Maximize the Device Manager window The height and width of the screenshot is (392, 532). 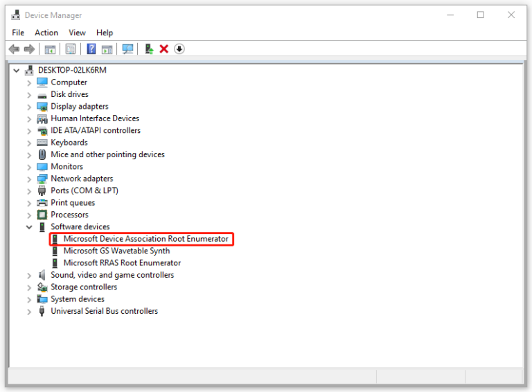tap(481, 15)
